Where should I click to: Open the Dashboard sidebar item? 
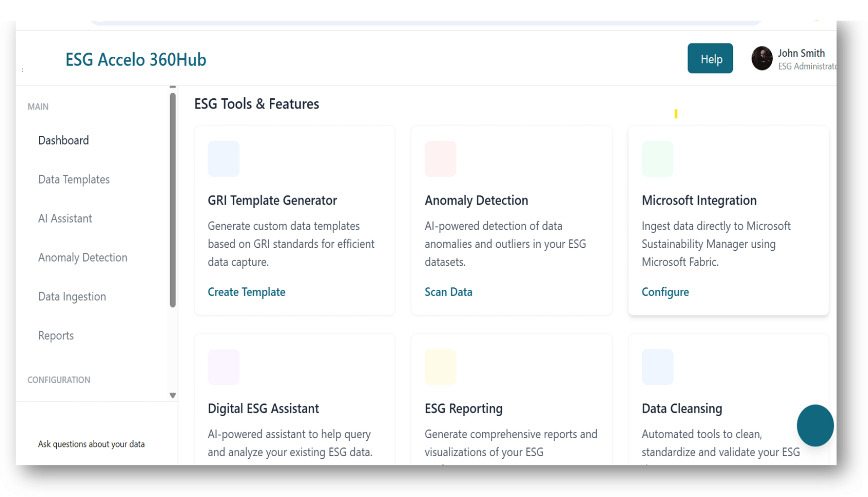[64, 141]
